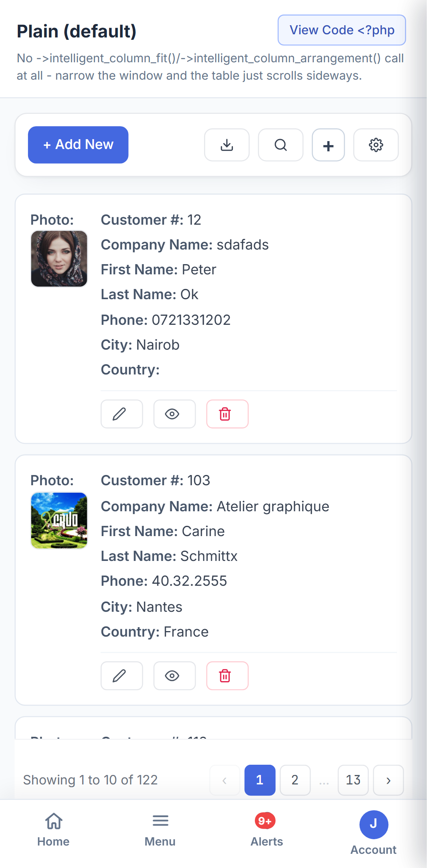Edit customer 12 with pencil icon
The image size is (427, 868).
pos(122,414)
